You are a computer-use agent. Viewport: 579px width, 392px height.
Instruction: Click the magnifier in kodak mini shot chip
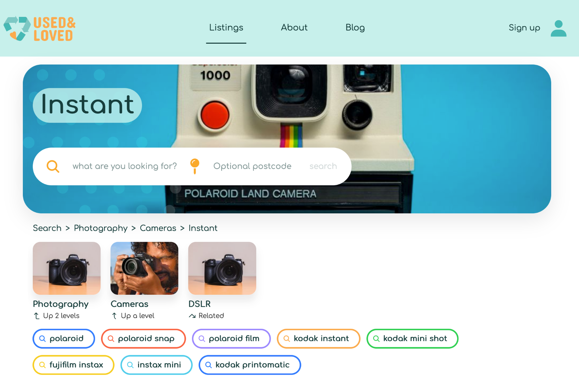[x=376, y=339]
